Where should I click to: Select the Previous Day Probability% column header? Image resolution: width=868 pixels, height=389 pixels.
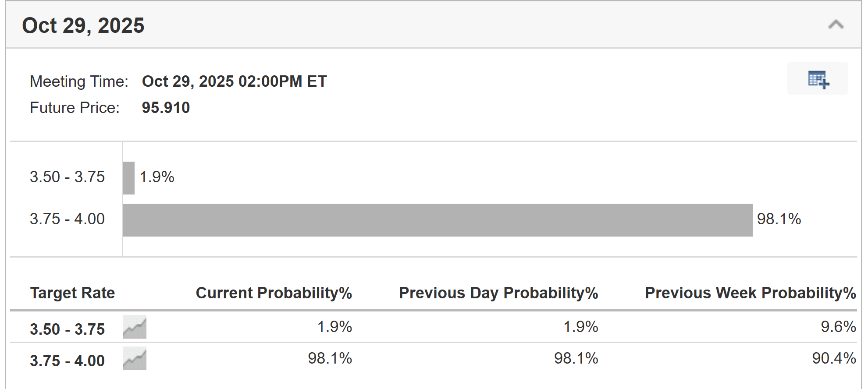[498, 293]
